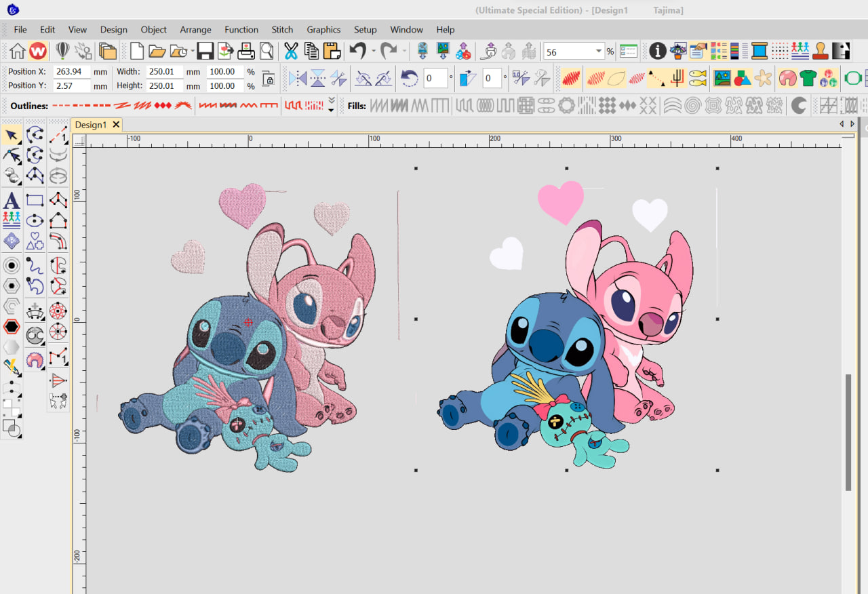Click the mirror vertically icon
The height and width of the screenshot is (594, 868).
point(318,78)
